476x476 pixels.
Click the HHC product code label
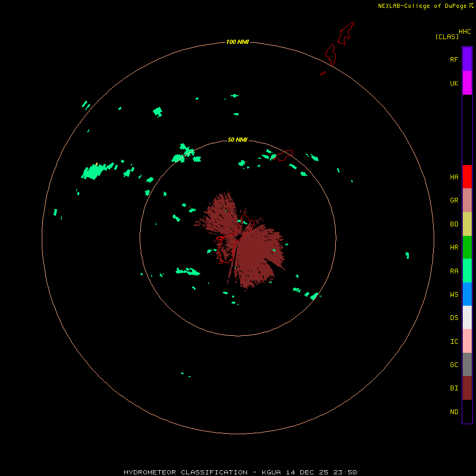tap(464, 32)
